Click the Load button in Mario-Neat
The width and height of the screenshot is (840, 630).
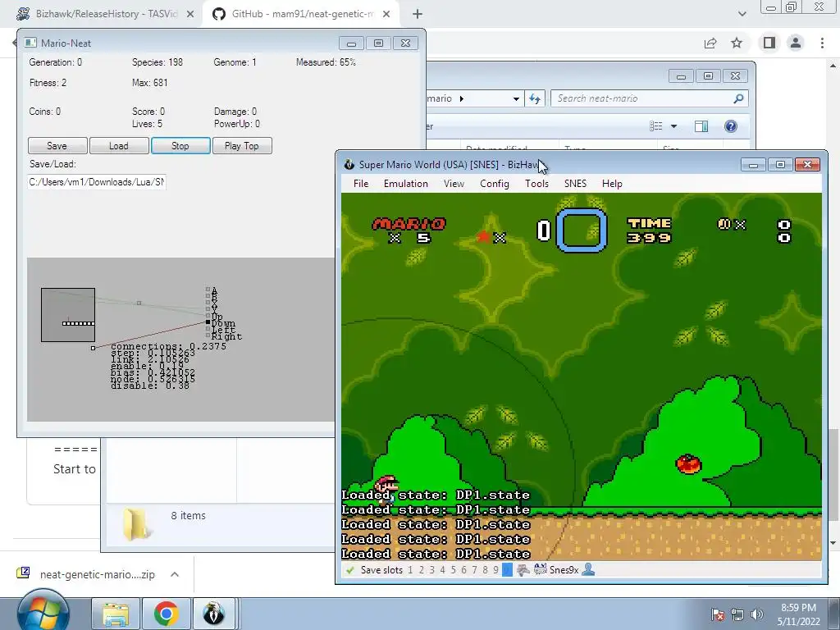point(119,146)
